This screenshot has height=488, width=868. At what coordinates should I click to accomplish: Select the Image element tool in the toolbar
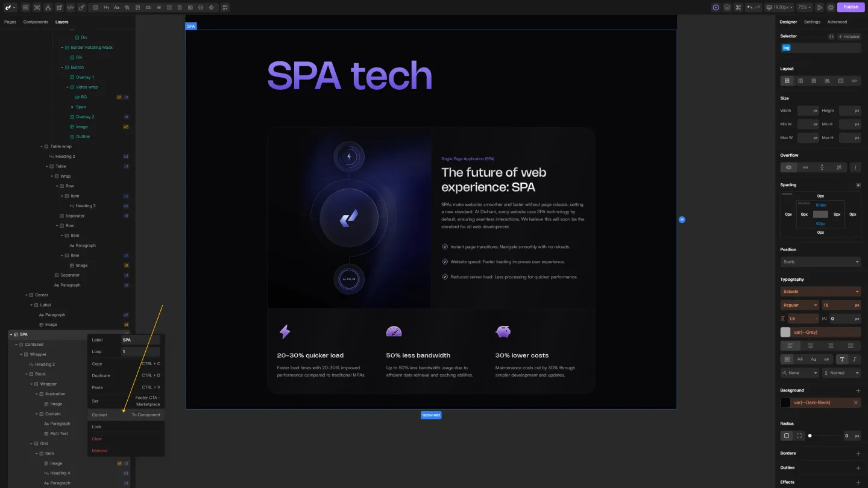point(139,7)
